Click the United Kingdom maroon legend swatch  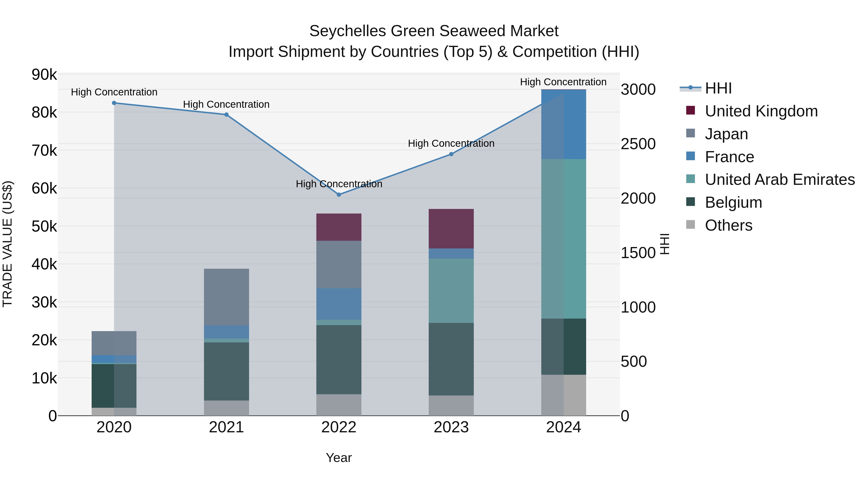coord(691,110)
